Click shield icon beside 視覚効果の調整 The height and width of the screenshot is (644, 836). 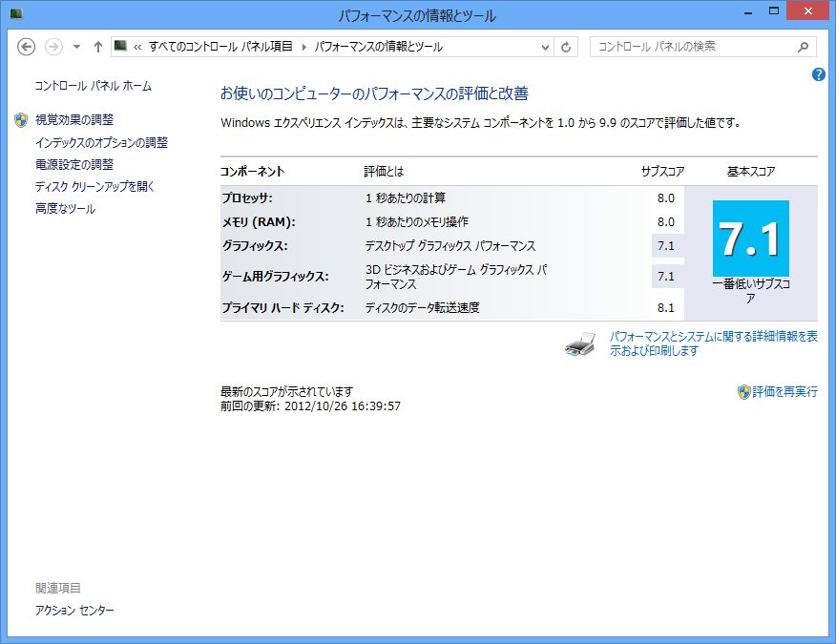point(21,120)
